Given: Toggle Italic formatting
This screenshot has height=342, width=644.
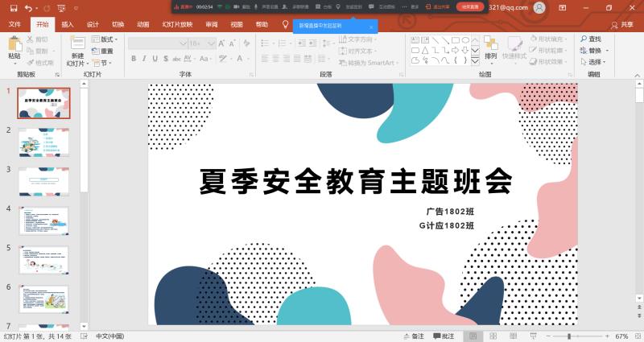Looking at the screenshot, I should tap(144, 59).
